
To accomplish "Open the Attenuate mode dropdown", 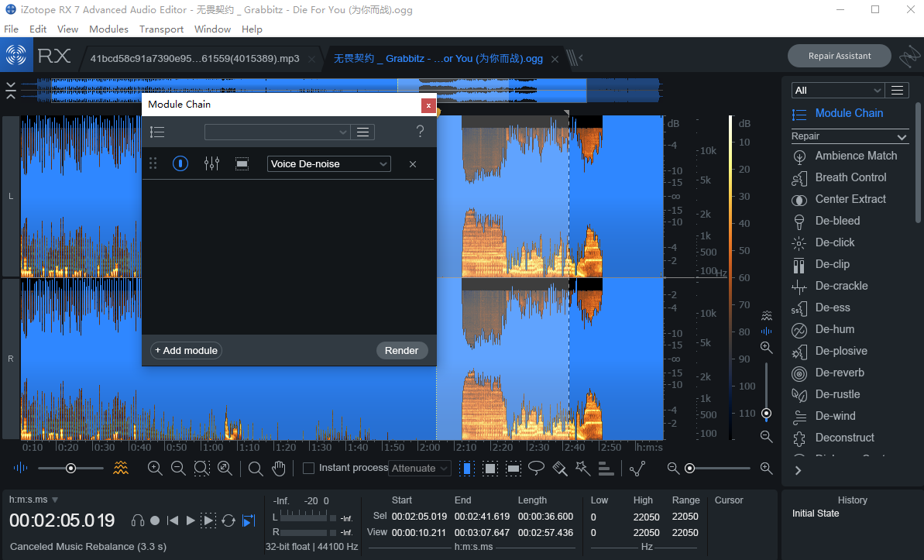I will click(420, 468).
